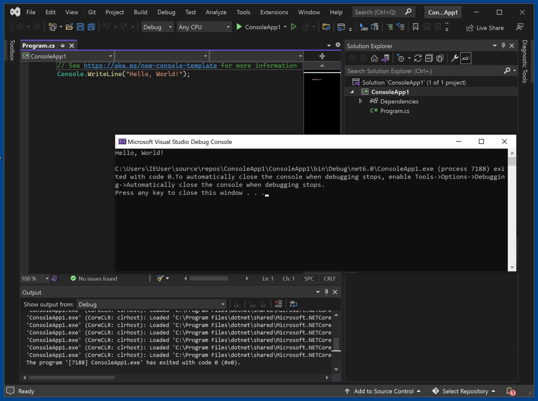Click the CRLF line ending indicator
This screenshot has height=401, width=538.
[329, 279]
